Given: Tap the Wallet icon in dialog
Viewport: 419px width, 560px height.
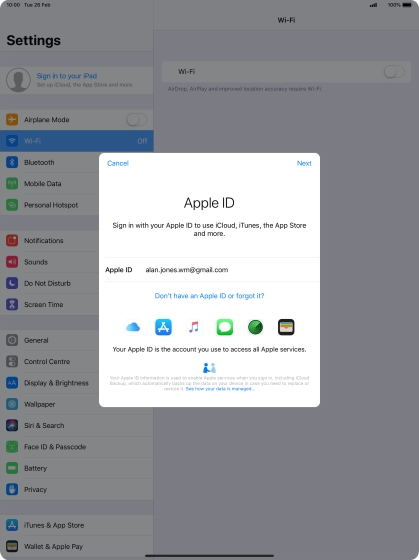Looking at the screenshot, I should (286, 327).
